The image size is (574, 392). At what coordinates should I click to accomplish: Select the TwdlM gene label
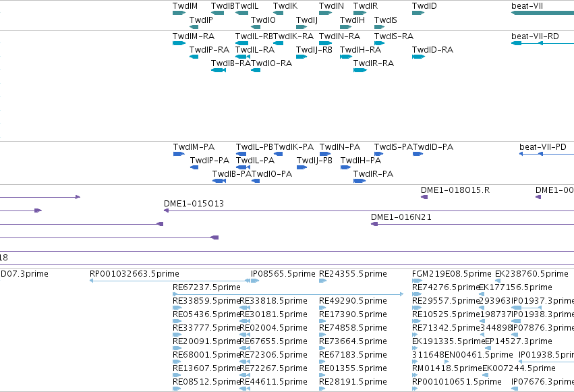click(185, 6)
